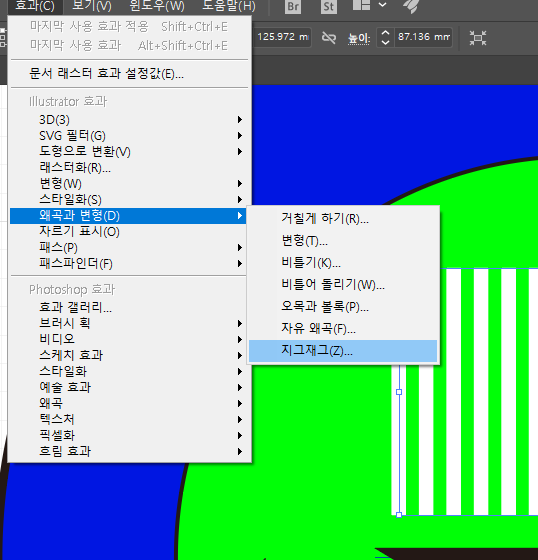Toggle the constrain width and height proportions link
This screenshot has height=560, width=538.
click(329, 38)
